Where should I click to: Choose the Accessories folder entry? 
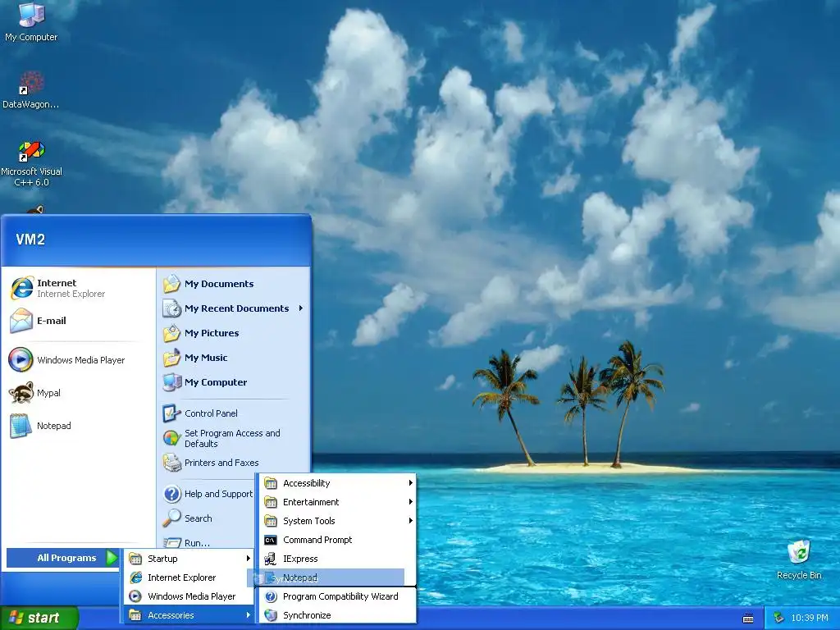(189, 615)
